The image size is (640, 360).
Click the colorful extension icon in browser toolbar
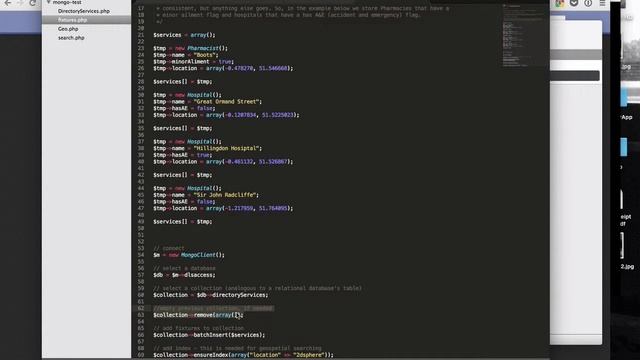[559, 3]
